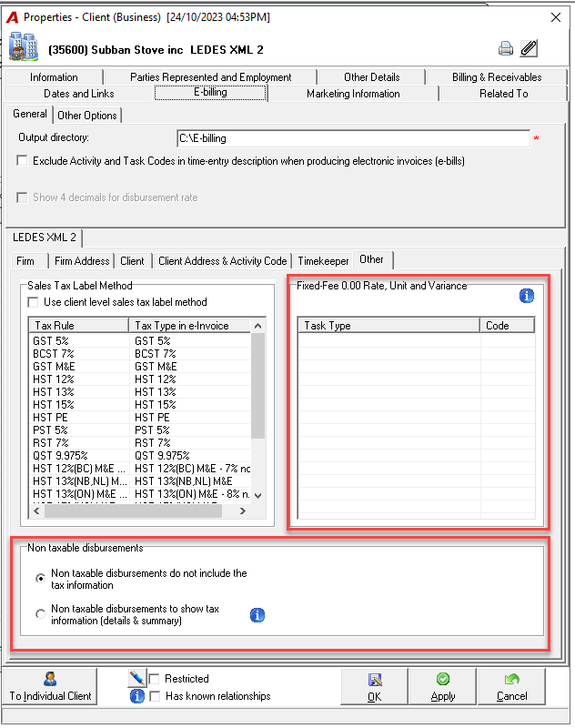Click info icon beside show tax information

[257, 615]
